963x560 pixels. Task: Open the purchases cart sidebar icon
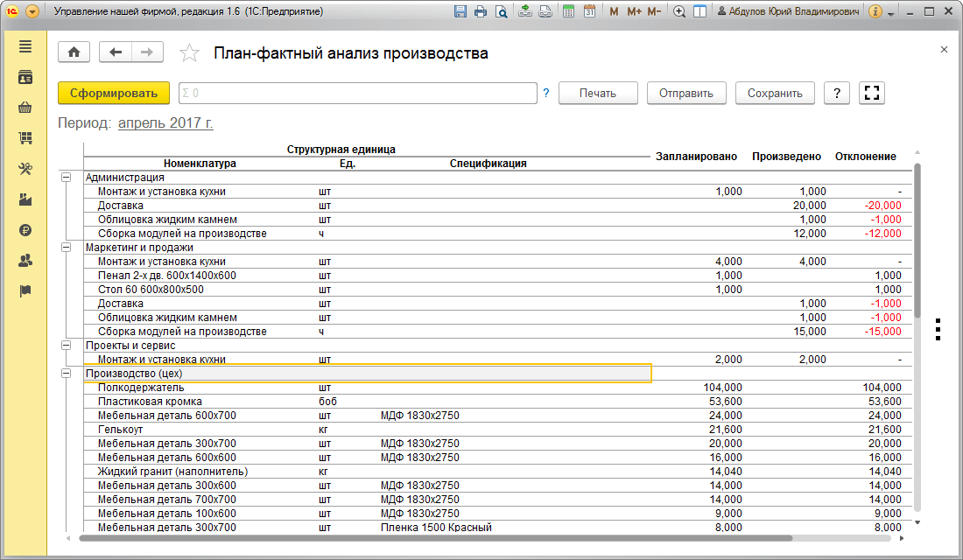pos(25,138)
